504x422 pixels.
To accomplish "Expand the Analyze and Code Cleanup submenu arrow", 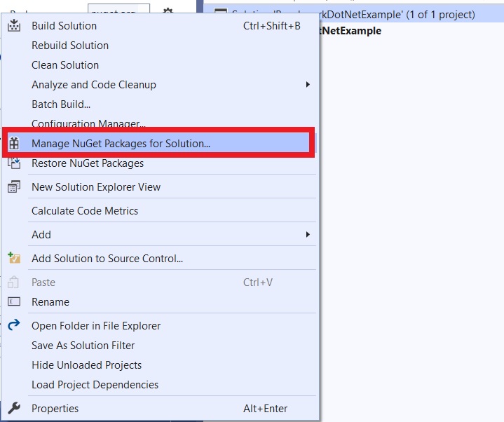I will pos(307,85).
